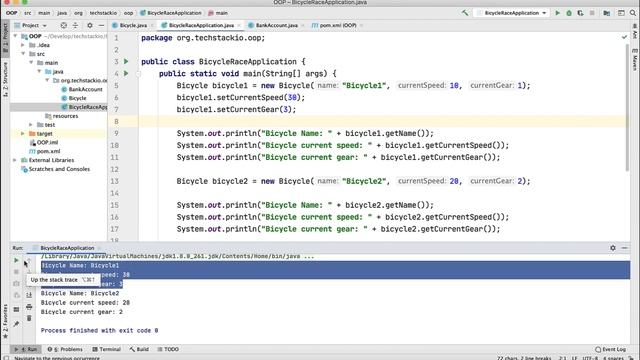Click the main method breadcrumb in navigation bar
The height and width of the screenshot is (360, 640).
[218, 13]
